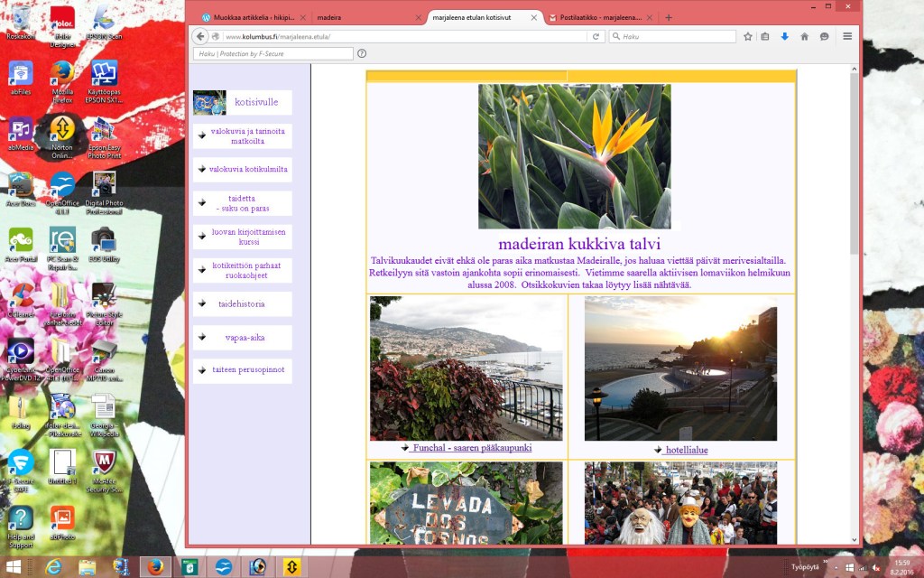The height and width of the screenshot is (578, 924).
Task: Bookmark this page with the star icon
Action: 747,36
